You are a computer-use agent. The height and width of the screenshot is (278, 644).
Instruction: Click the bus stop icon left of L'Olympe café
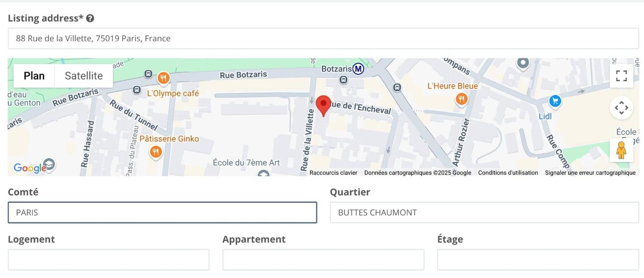(x=137, y=90)
